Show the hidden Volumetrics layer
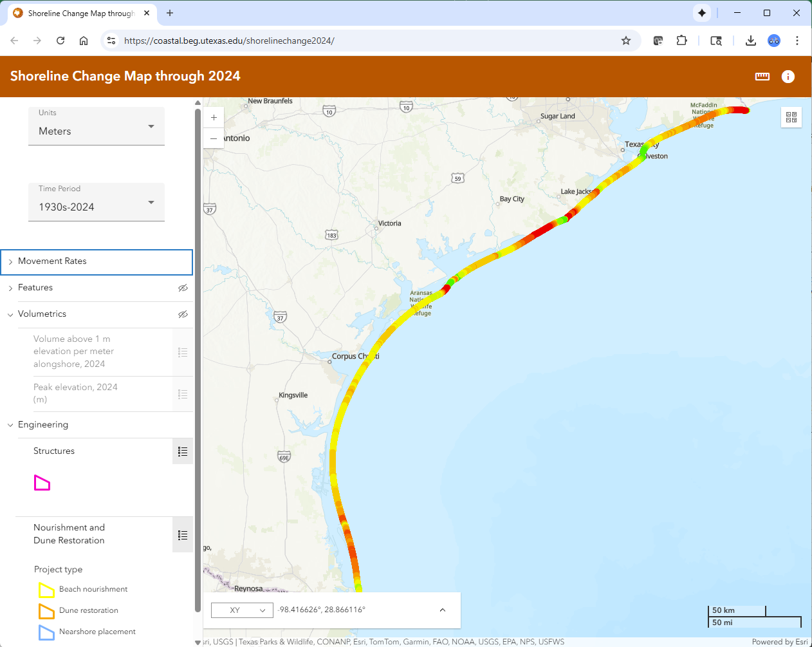 pos(183,314)
